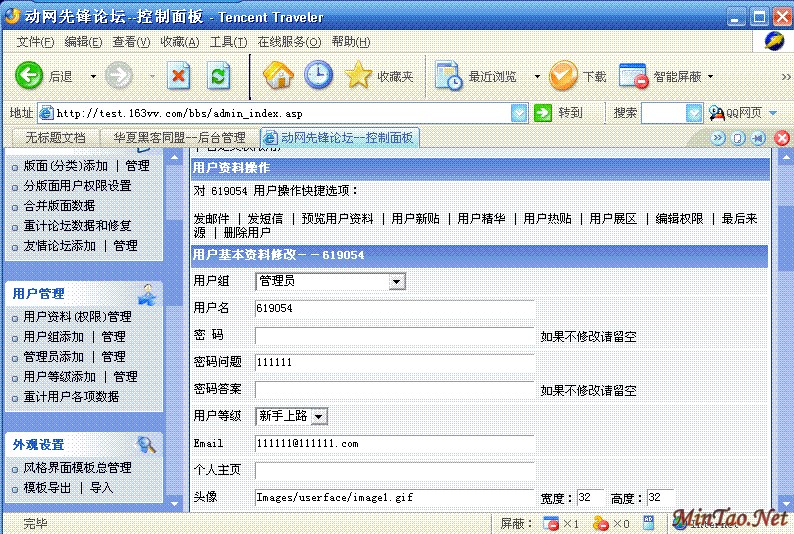The width and height of the screenshot is (794, 534).
Task: Switch to the 华夏黑客同盟--后台管理 tab
Action: (x=179, y=138)
